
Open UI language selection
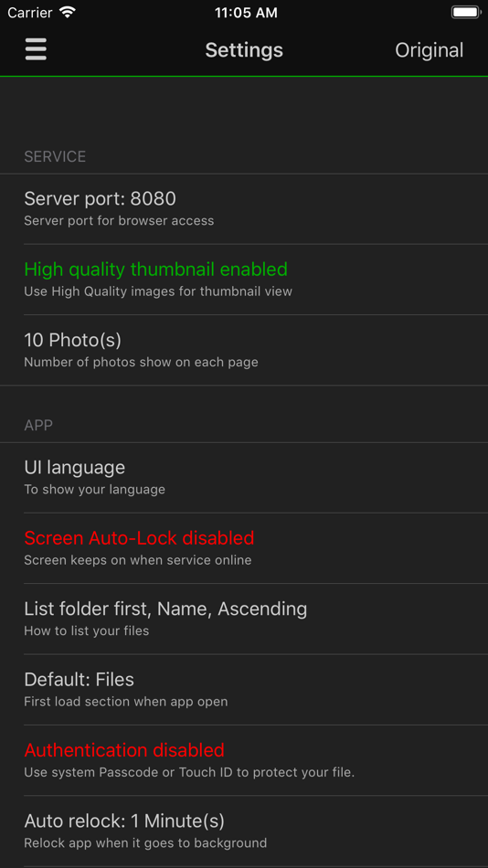[244, 478]
